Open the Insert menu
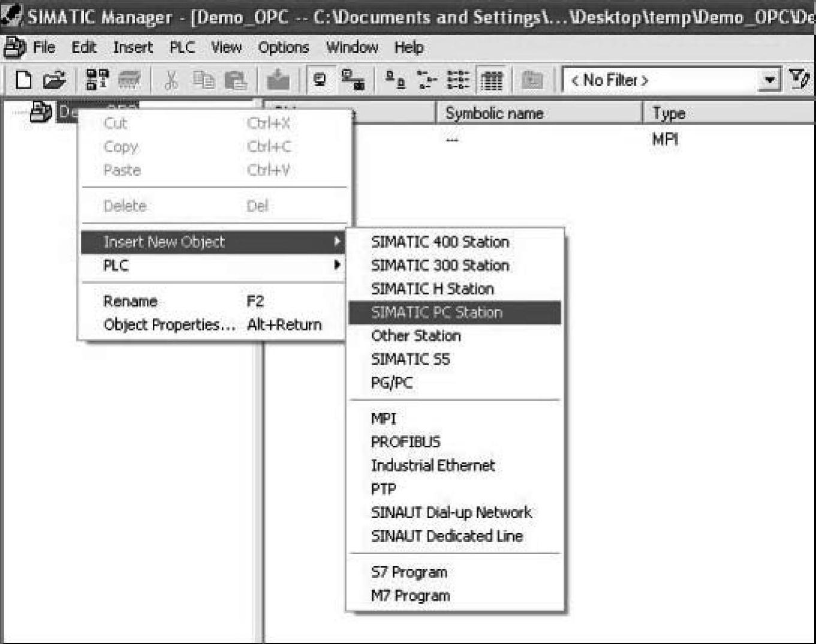816x644 pixels. pyautogui.click(x=133, y=47)
